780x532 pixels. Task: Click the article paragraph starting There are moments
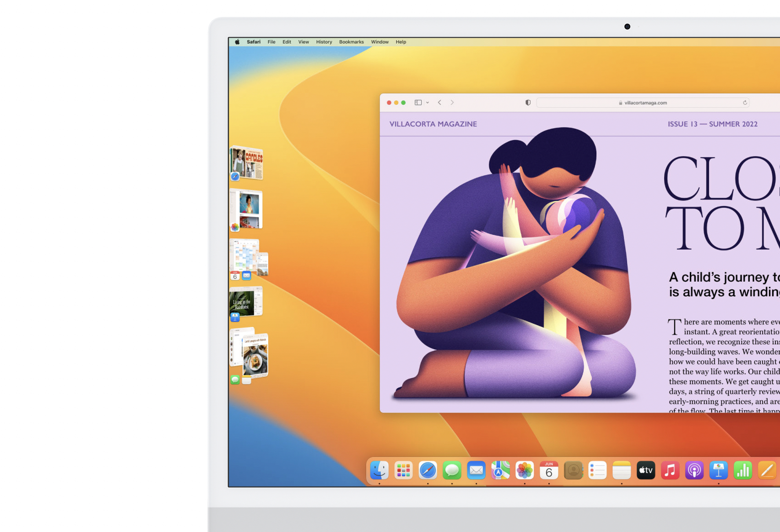[724, 365]
